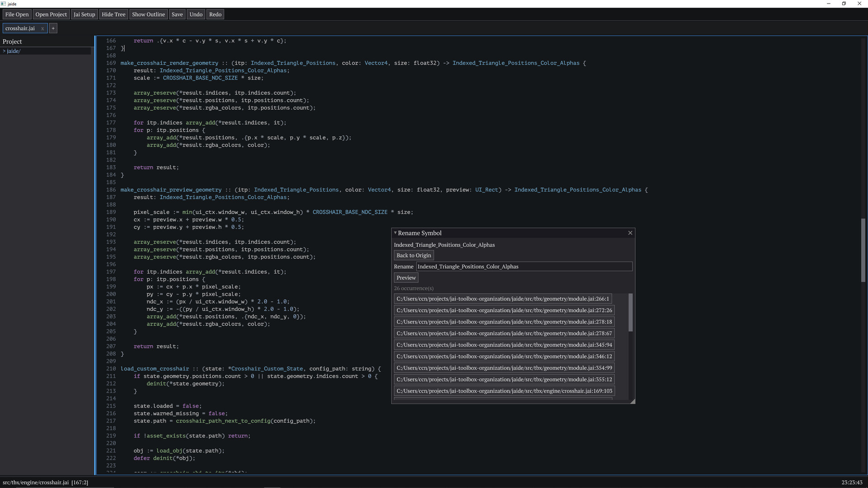
Task: Open occurrence module.jai:346:12
Action: point(504,357)
